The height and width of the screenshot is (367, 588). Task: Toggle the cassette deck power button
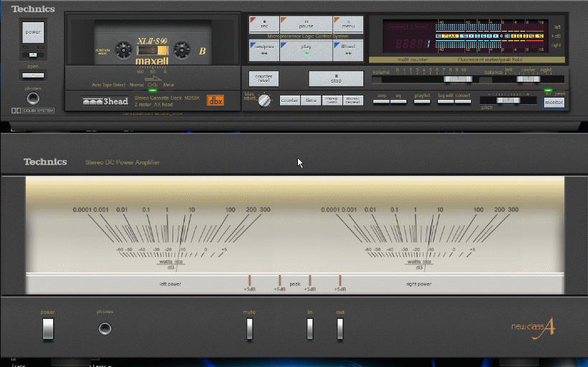[x=33, y=32]
